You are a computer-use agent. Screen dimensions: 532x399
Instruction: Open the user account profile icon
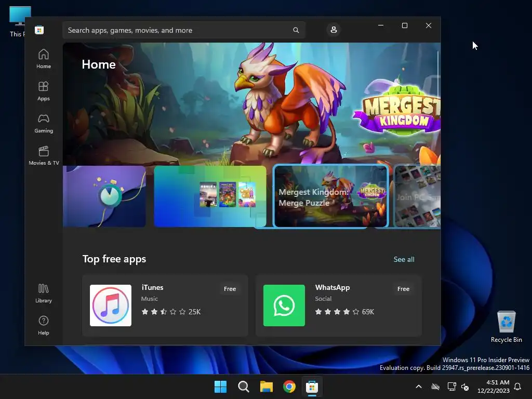(334, 30)
